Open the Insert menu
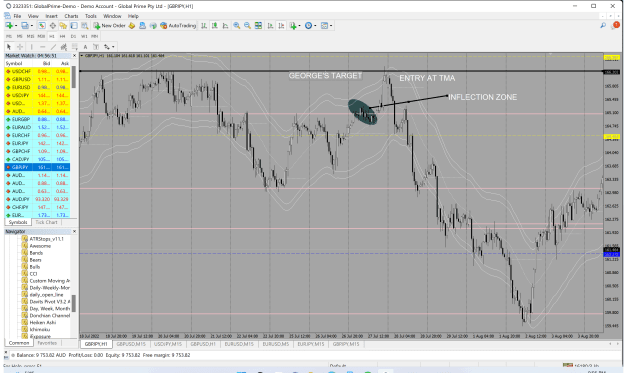 pos(51,16)
